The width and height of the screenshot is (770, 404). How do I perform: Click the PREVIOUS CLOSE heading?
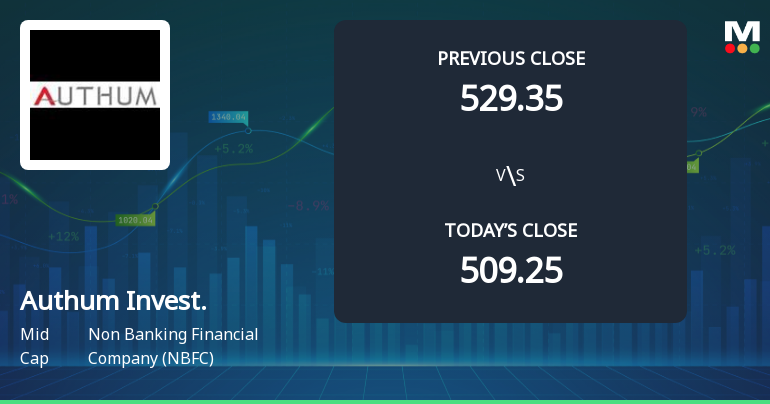point(511,58)
